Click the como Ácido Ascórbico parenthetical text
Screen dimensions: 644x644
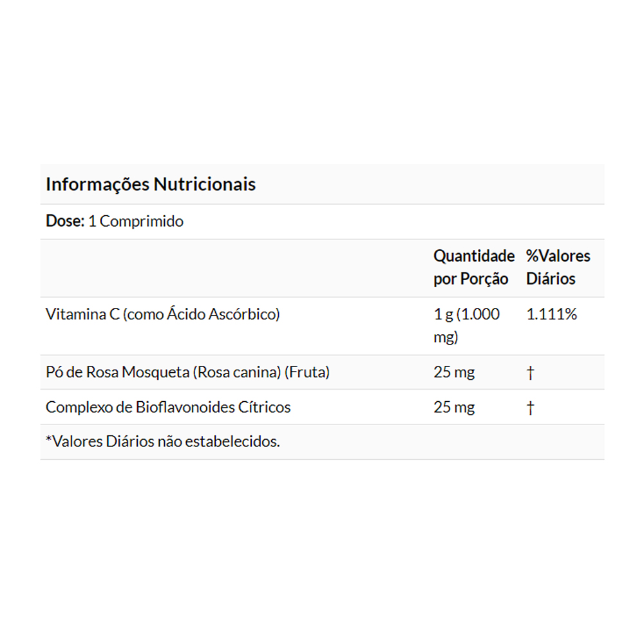pos(201,314)
